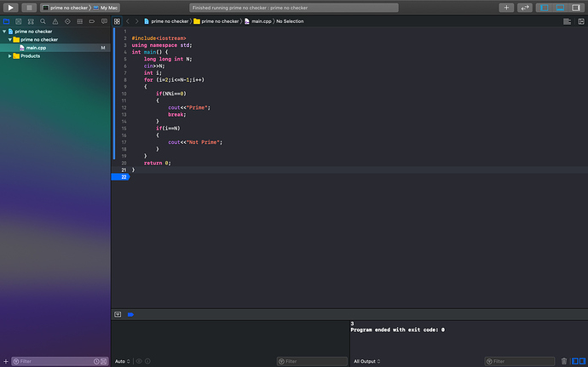Open the All Output dropdown

366,361
